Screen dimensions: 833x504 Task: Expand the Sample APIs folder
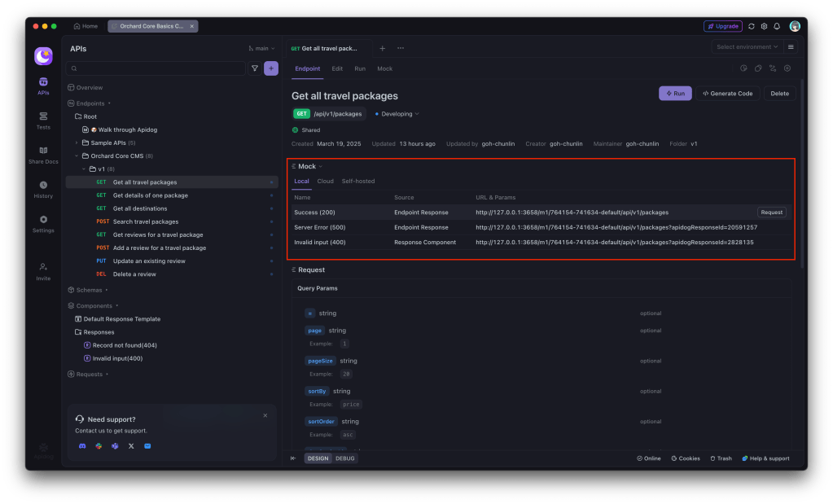[77, 142]
